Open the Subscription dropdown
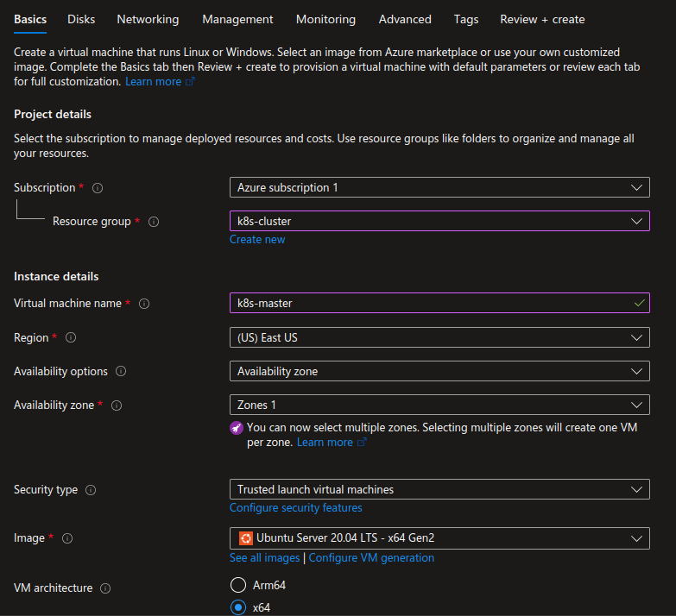Image resolution: width=676 pixels, height=616 pixels. [x=439, y=187]
